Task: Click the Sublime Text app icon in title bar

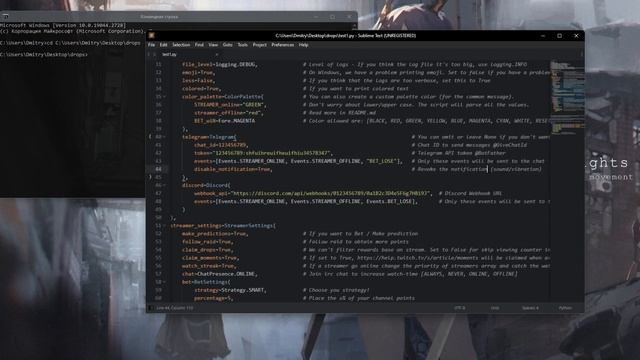Action: [151, 36]
